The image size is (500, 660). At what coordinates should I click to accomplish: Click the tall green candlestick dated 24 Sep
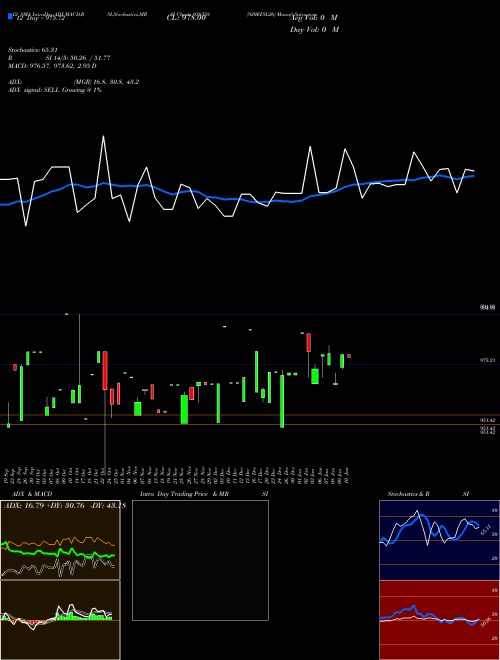click(x=21, y=393)
